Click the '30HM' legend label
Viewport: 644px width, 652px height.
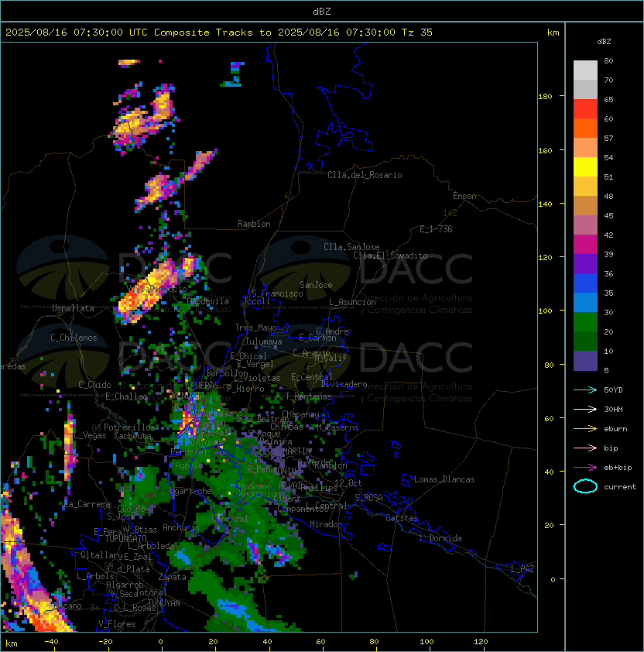613,409
